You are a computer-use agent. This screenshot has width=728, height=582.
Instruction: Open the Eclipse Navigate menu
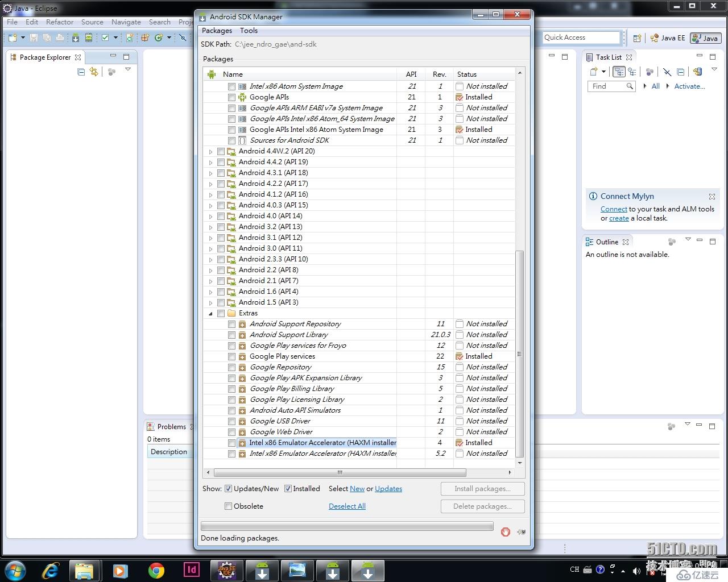click(x=126, y=22)
